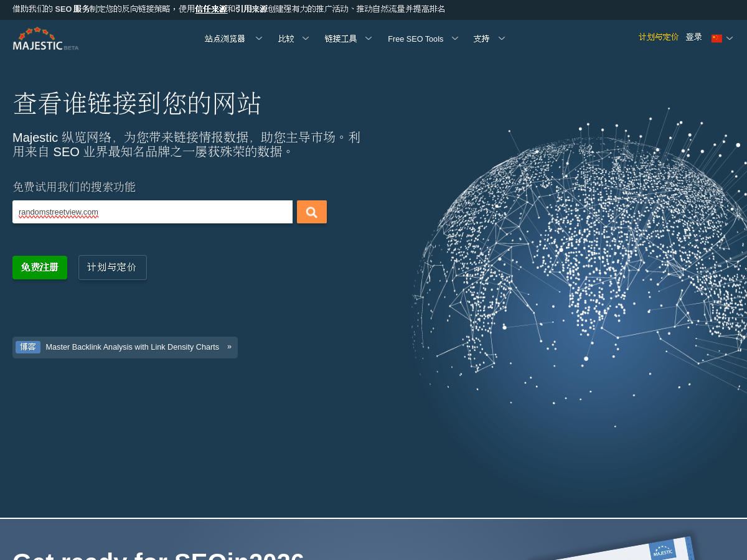The image size is (747, 560).
Task: Open blog post Master Backlink Analysis link
Action: (133, 347)
